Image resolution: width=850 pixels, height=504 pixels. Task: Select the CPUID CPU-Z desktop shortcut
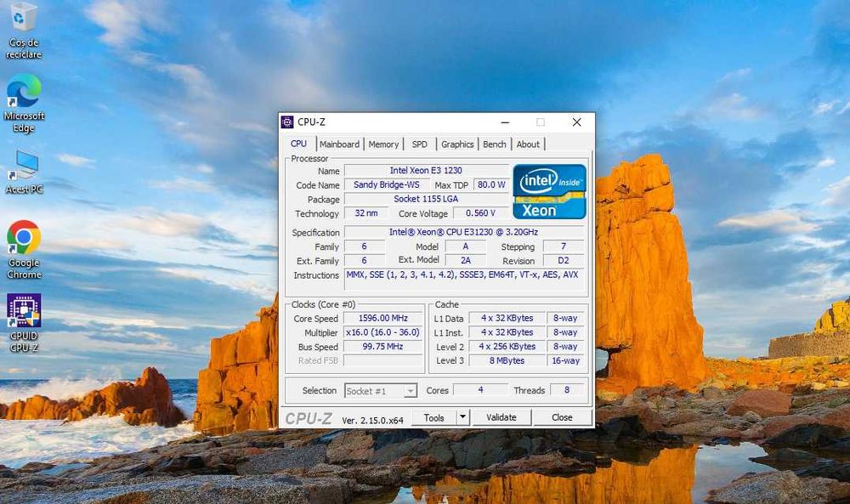24,323
